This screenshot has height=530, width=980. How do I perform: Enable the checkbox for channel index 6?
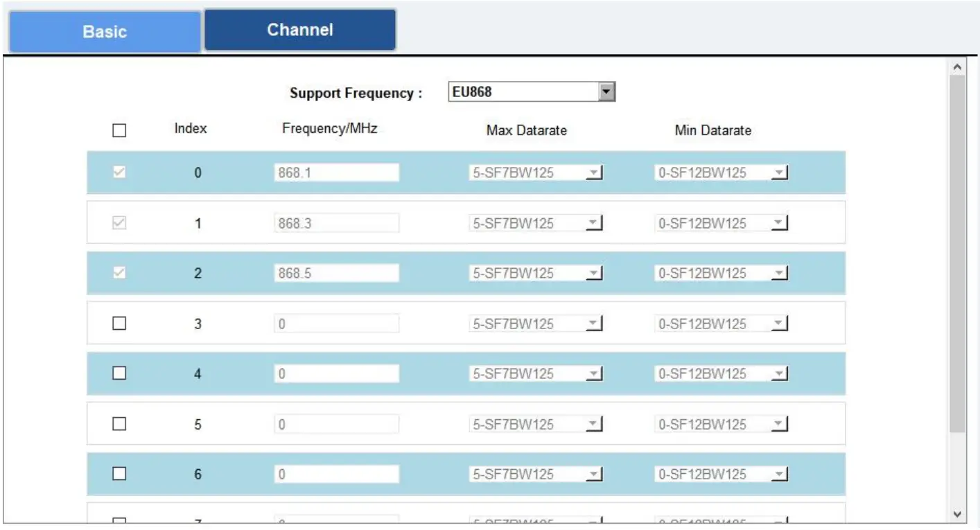(x=119, y=474)
